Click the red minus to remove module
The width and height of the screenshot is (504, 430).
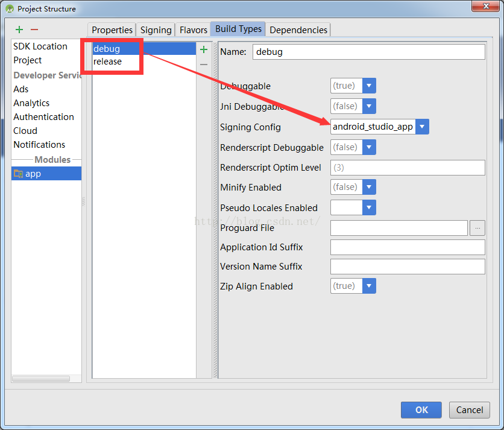point(34,30)
